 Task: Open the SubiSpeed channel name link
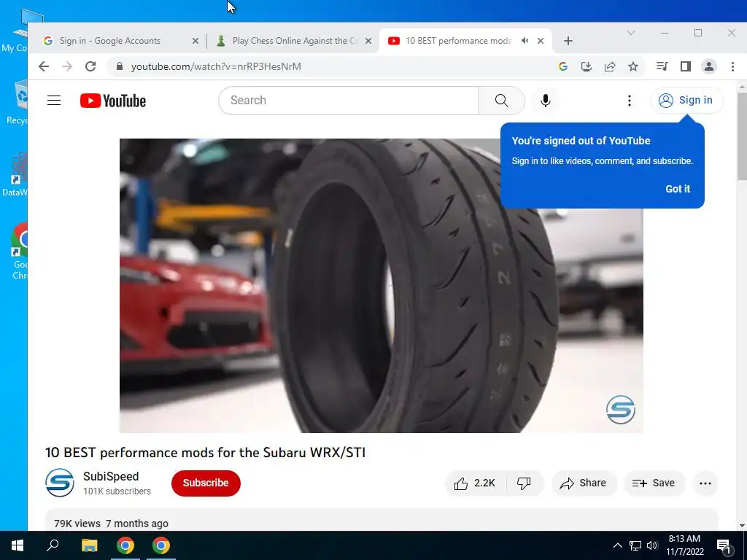[x=111, y=477]
